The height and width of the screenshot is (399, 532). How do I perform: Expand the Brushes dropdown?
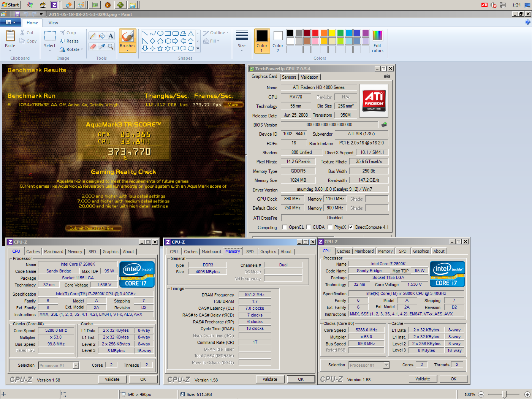(x=127, y=50)
